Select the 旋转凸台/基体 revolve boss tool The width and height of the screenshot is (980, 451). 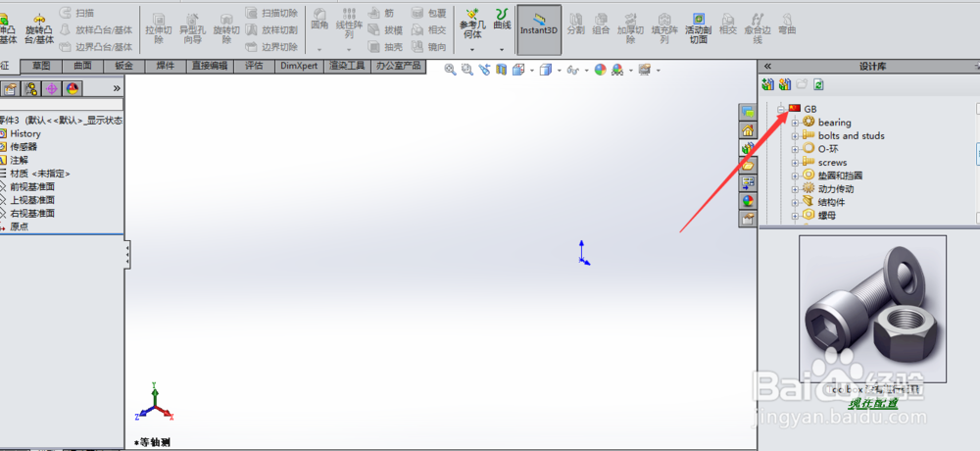pyautogui.click(x=39, y=28)
